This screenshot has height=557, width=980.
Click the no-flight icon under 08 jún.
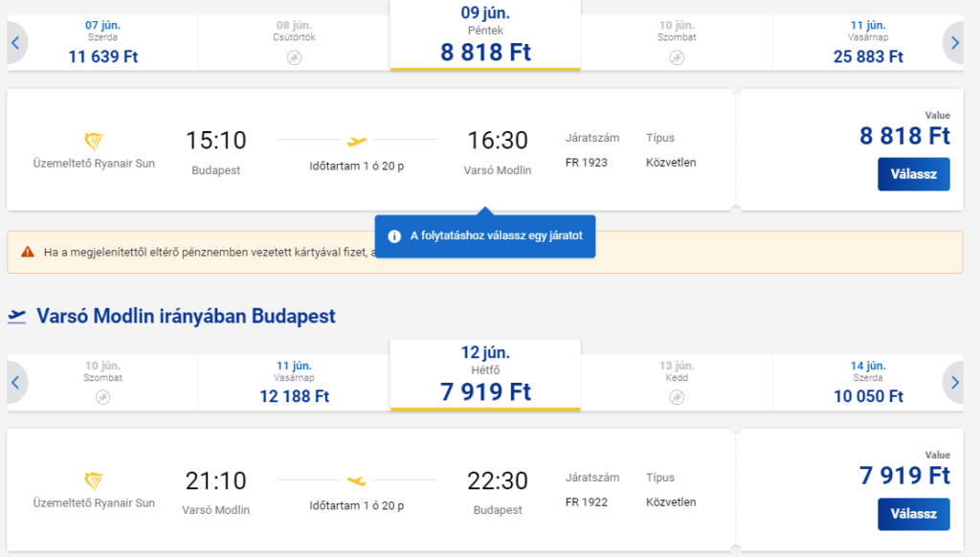(294, 57)
